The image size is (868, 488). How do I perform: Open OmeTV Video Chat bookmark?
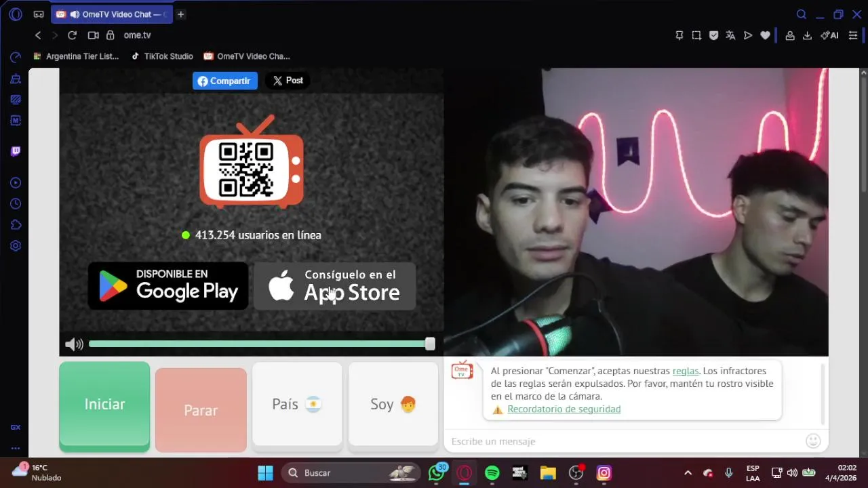click(x=247, y=56)
